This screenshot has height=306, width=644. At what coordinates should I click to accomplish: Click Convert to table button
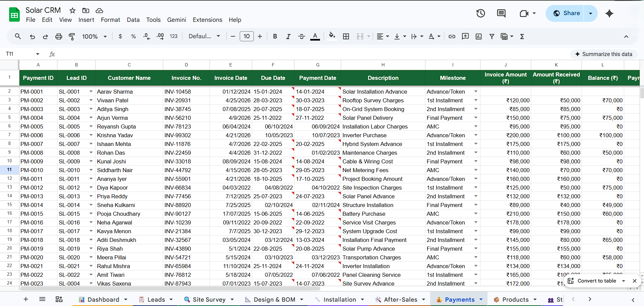597,281
